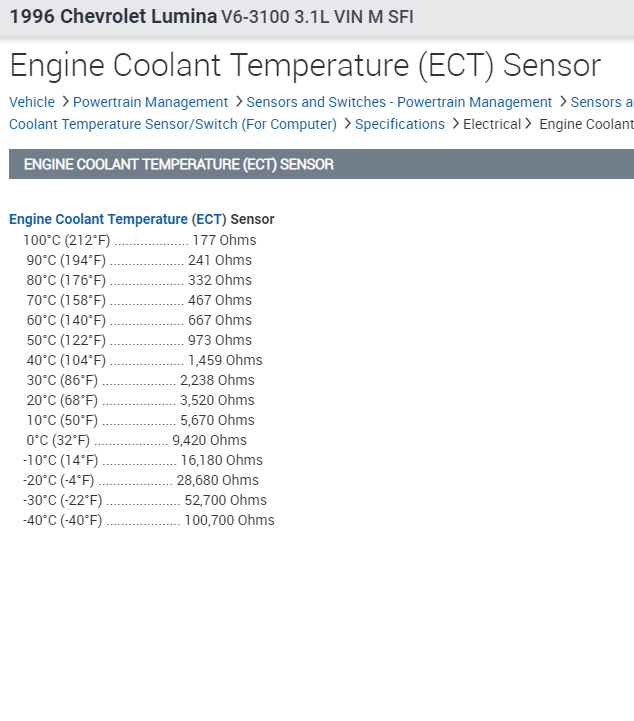Click the 1996 Chevrolet Lumina vehicle title
Image resolution: width=634 pixels, height=721 pixels.
(112, 17)
